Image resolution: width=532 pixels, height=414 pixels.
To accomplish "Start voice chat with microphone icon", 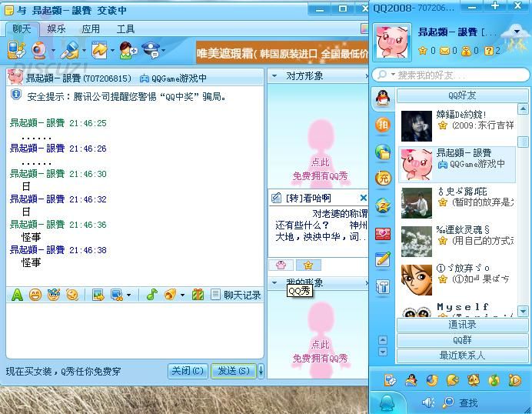I will pyautogui.click(x=69, y=51).
